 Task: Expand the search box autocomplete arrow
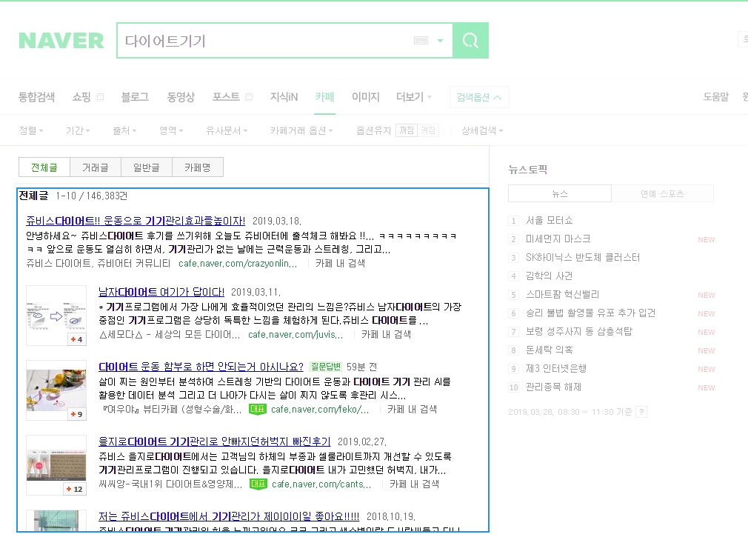[x=441, y=41]
